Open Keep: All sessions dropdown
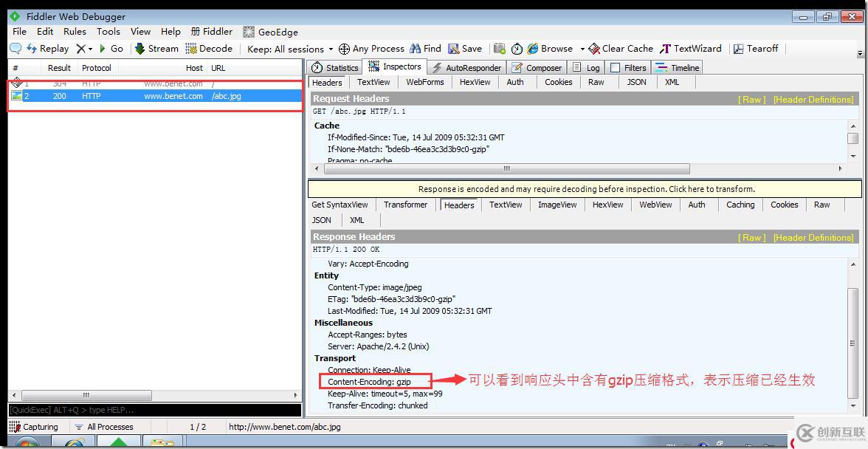The height and width of the screenshot is (449, 868). click(290, 49)
